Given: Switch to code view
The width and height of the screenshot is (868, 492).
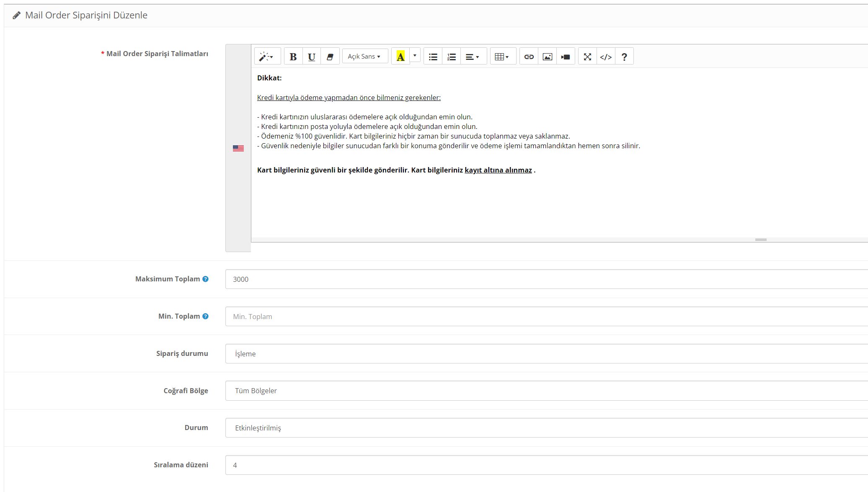Looking at the screenshot, I should click(x=606, y=57).
